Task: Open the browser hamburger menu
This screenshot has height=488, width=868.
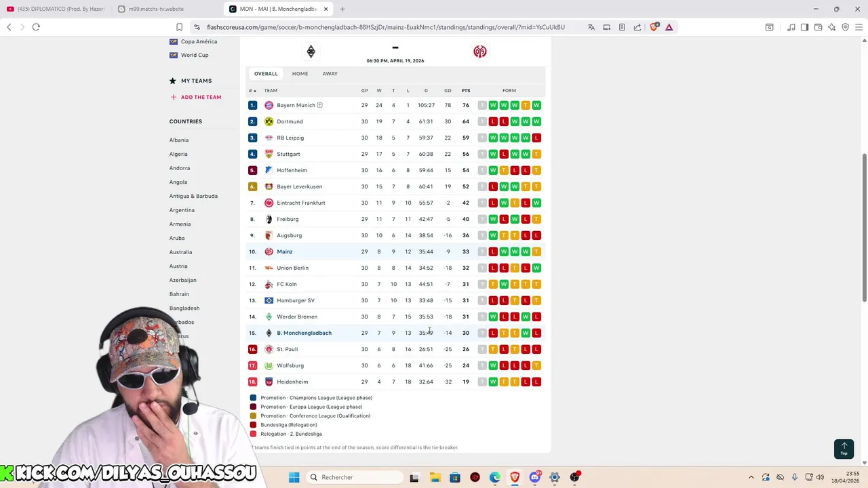Action: click(x=859, y=27)
